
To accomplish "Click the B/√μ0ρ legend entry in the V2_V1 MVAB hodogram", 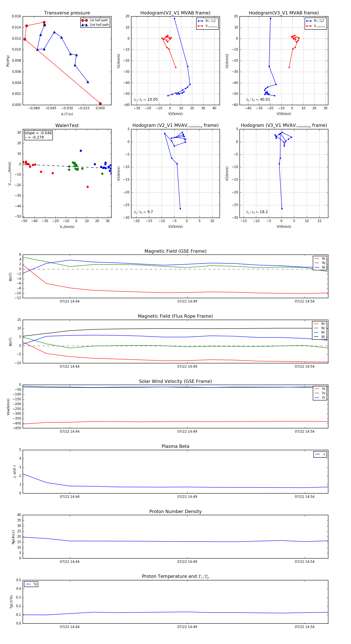I will 207,21.
